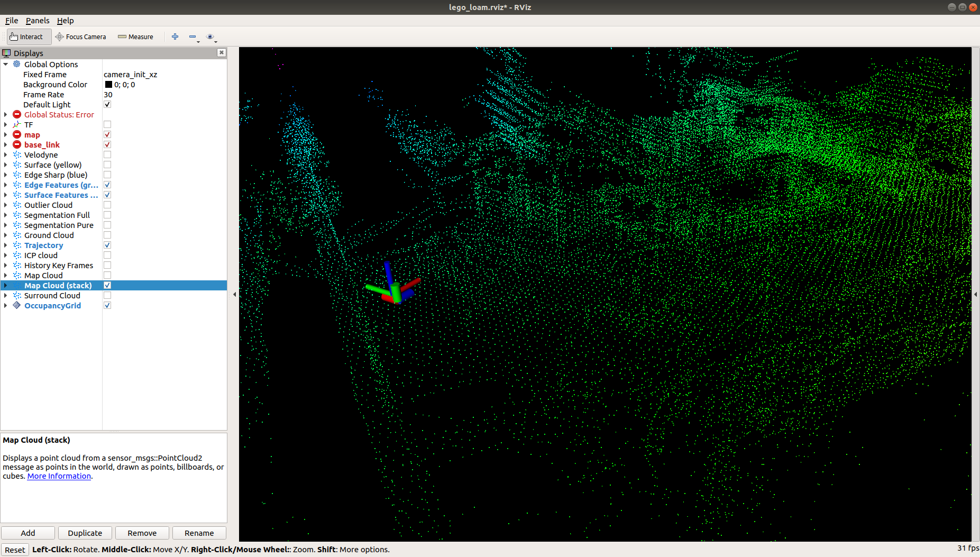Collapse the Global Options tree

pos(6,64)
